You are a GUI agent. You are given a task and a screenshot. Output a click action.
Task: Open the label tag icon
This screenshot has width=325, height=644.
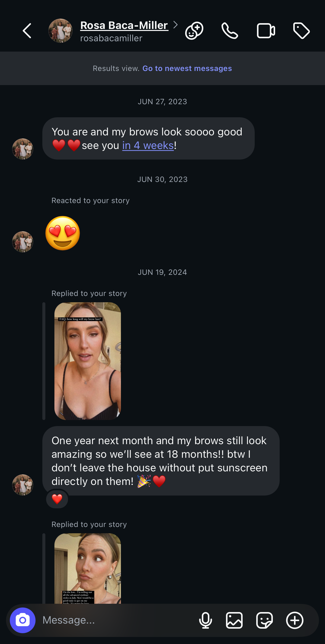(301, 31)
